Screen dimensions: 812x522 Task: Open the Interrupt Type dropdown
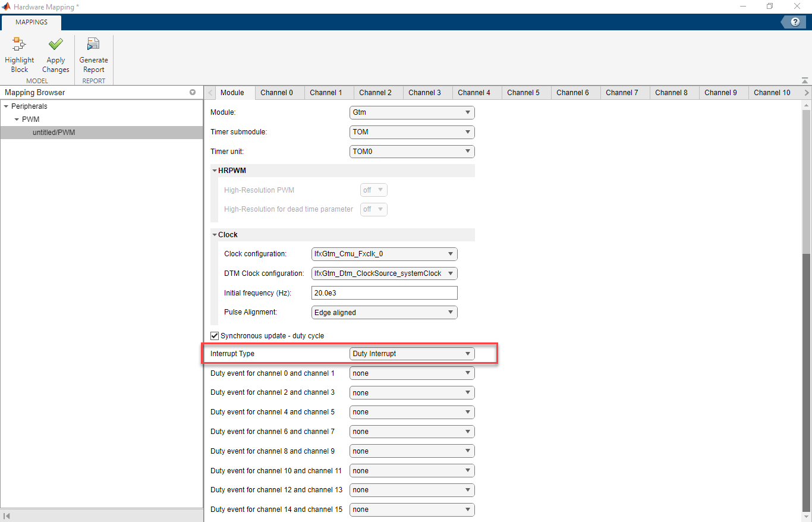click(412, 354)
